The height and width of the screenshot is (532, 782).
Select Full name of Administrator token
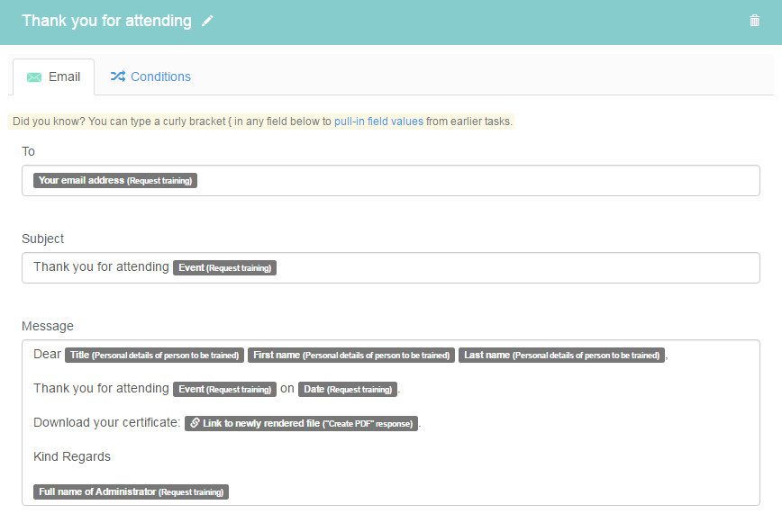point(131,491)
